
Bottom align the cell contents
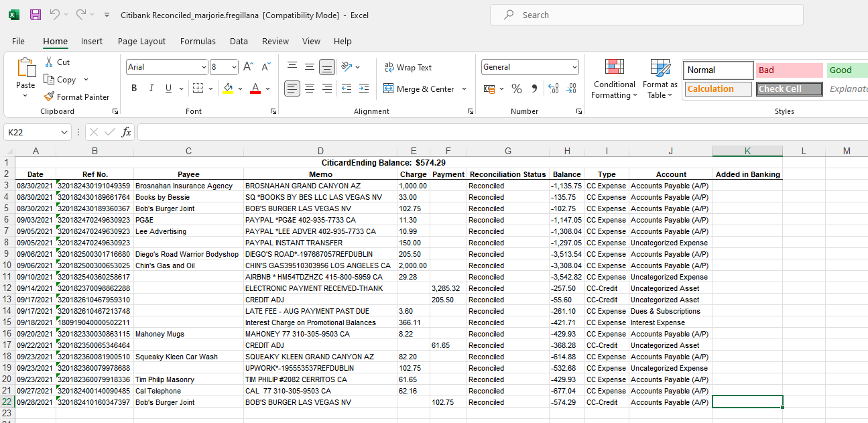[x=327, y=67]
